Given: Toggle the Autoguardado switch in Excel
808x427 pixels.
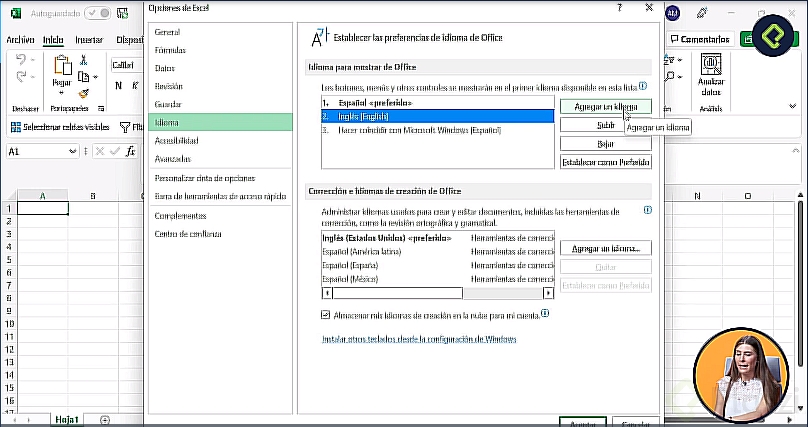Looking at the screenshot, I should pos(98,13).
